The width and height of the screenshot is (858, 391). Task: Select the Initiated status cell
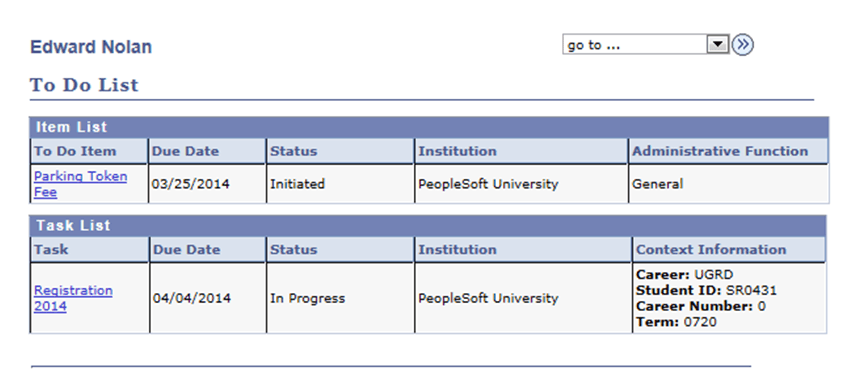pos(340,184)
